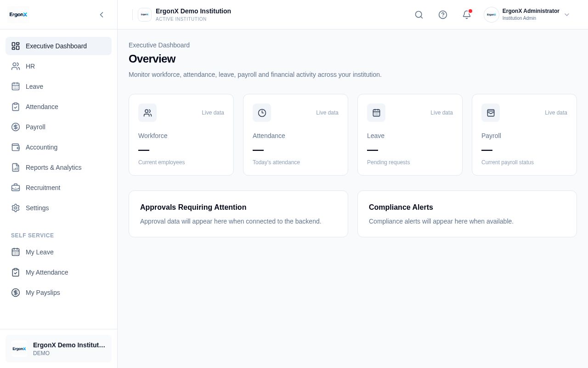Click the Executive Dashboard breadcrumb text

pyautogui.click(x=159, y=45)
